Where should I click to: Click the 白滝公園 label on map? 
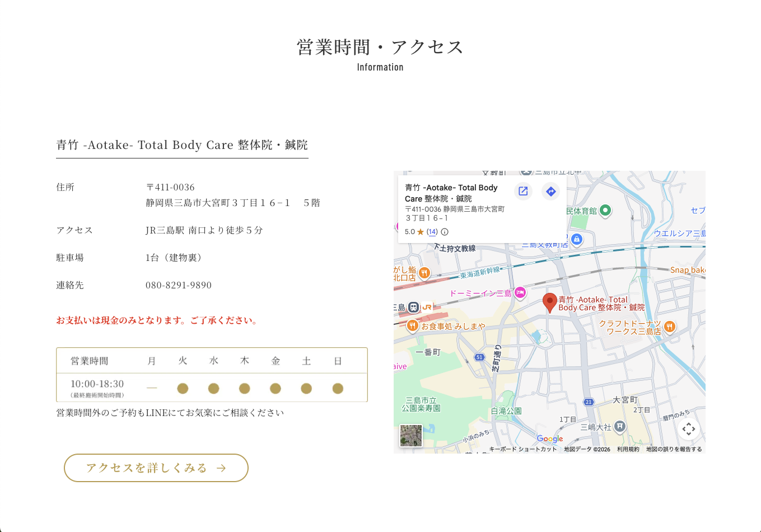click(x=507, y=410)
